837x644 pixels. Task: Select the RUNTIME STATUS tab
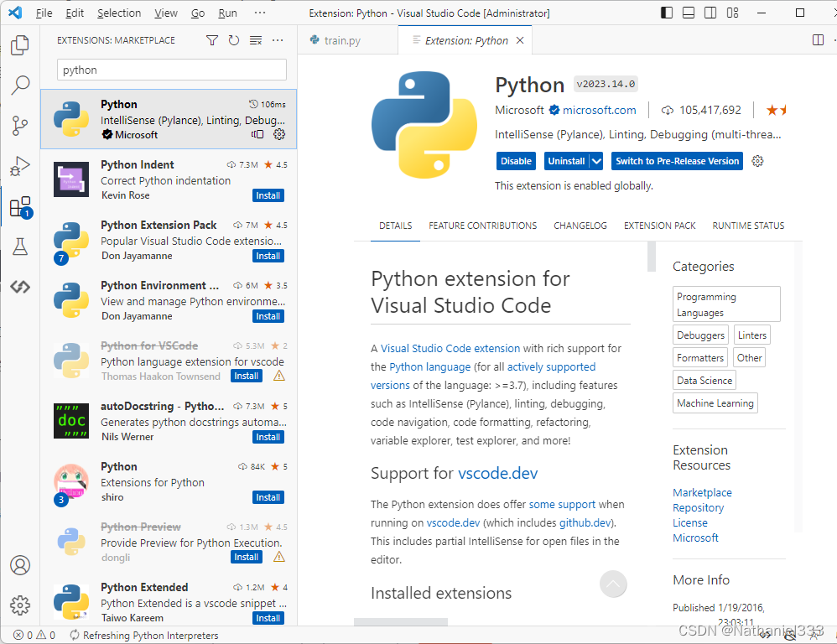pos(748,226)
